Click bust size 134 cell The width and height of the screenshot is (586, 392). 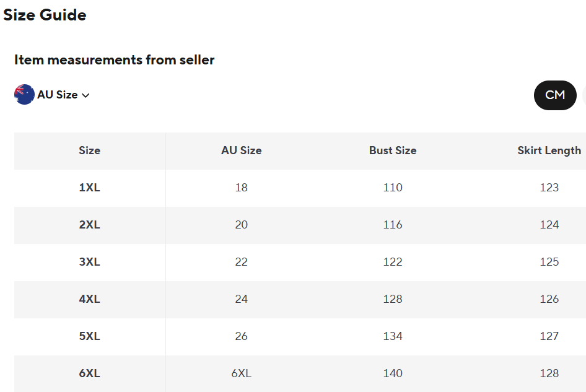[x=393, y=336]
